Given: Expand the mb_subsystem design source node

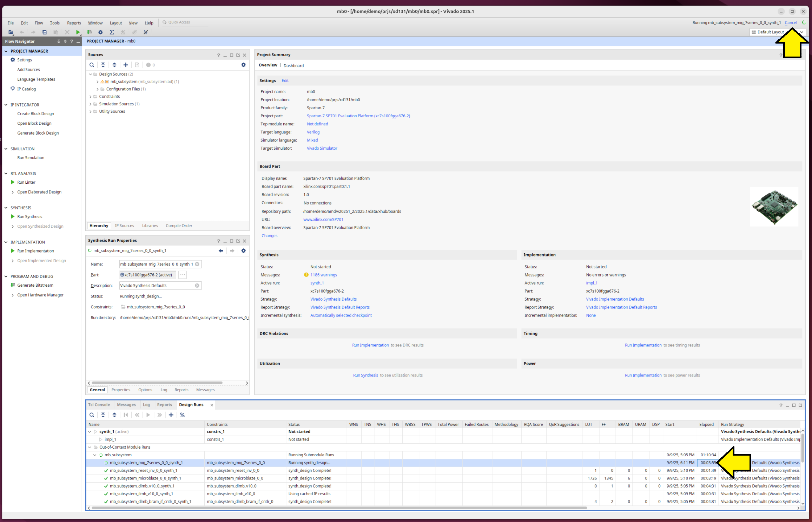Looking at the screenshot, I should coord(98,81).
